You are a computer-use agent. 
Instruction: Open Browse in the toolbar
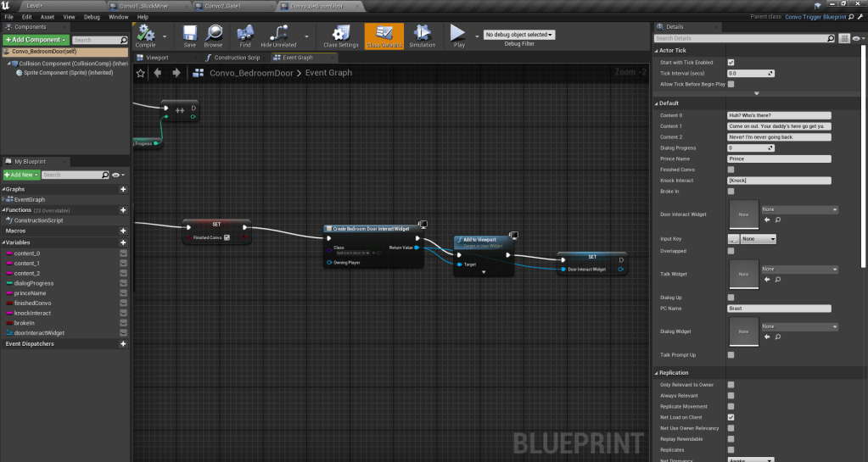[x=213, y=34]
